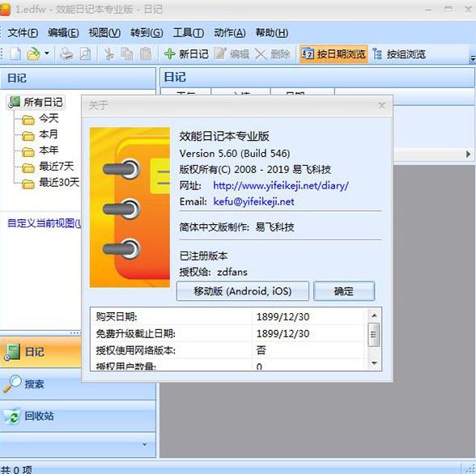Click the copy toolbar icon
The height and width of the screenshot is (474, 476).
tap(127, 54)
